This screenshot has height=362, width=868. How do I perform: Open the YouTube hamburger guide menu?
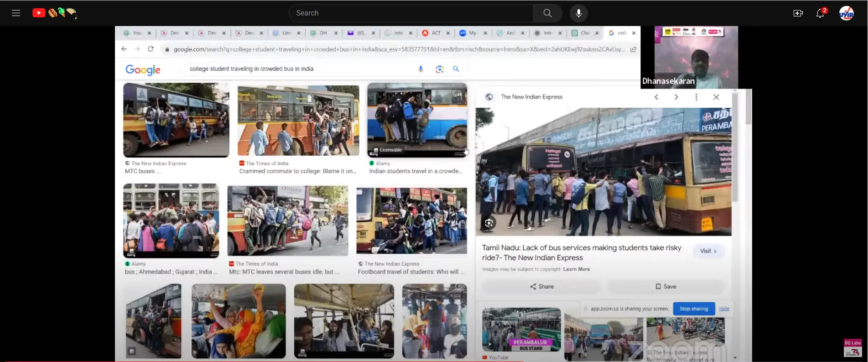[x=16, y=13]
